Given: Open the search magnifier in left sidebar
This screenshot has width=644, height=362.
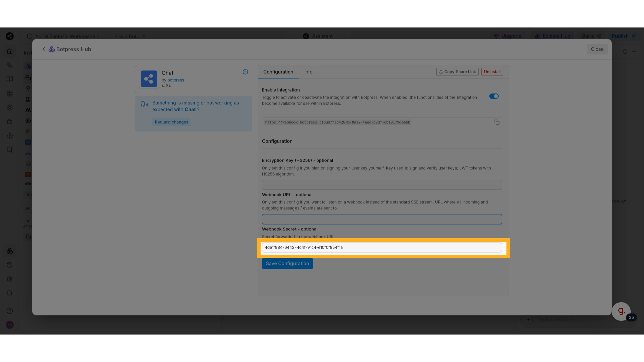Looking at the screenshot, I should point(10,293).
